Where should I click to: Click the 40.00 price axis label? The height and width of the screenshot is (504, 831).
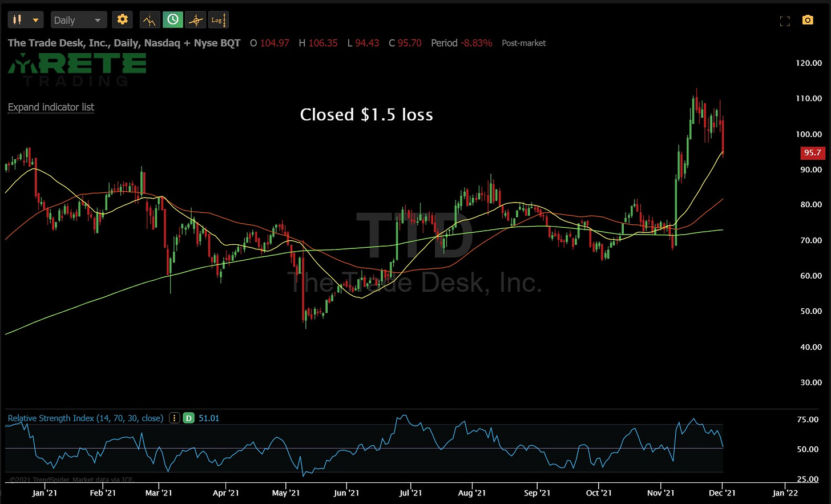[x=811, y=347]
